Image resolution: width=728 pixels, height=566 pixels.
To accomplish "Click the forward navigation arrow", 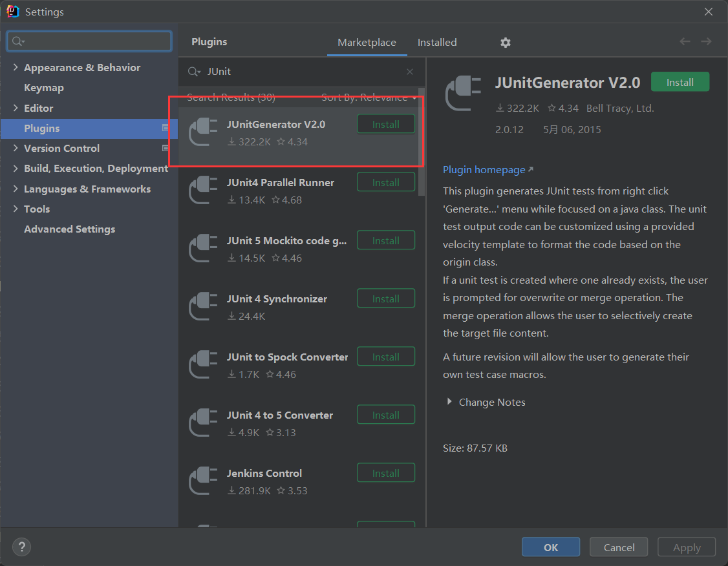I will [706, 42].
